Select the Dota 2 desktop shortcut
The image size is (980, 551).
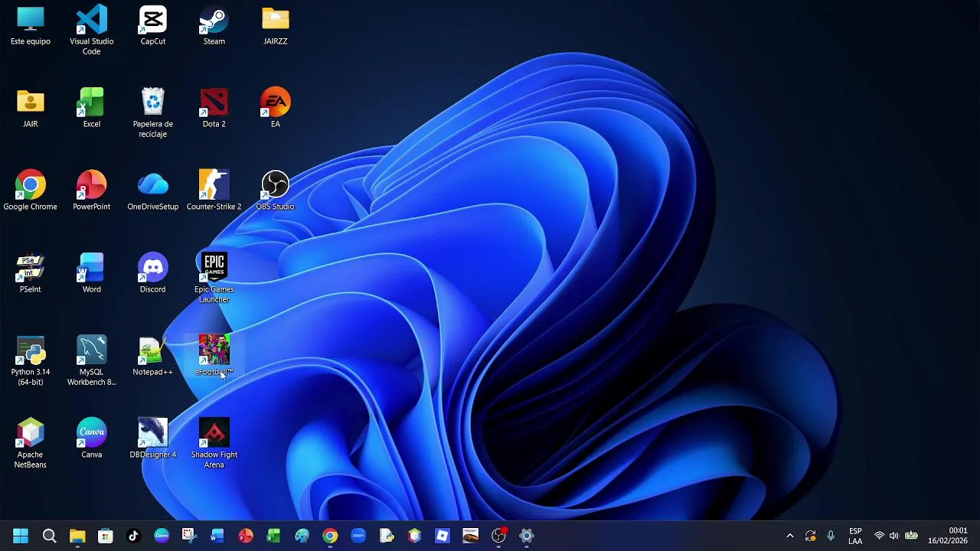pyautogui.click(x=214, y=109)
